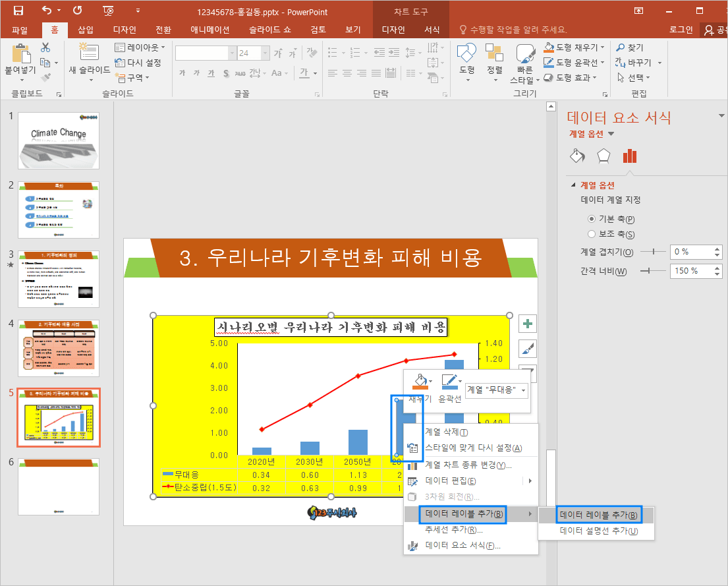
Task: Click the gap width slider
Action: [x=653, y=270]
